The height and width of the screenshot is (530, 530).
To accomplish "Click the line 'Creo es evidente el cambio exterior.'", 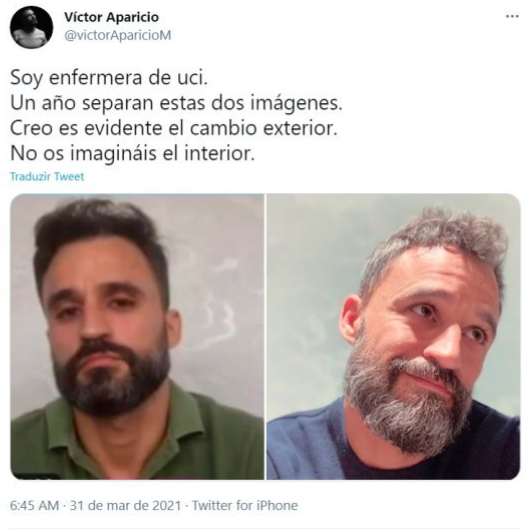I will 174,128.
